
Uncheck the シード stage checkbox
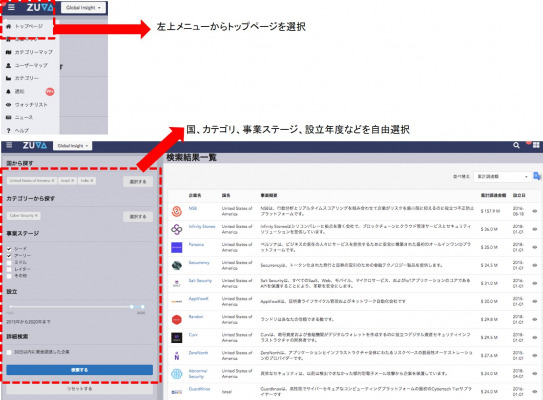pos(9,249)
